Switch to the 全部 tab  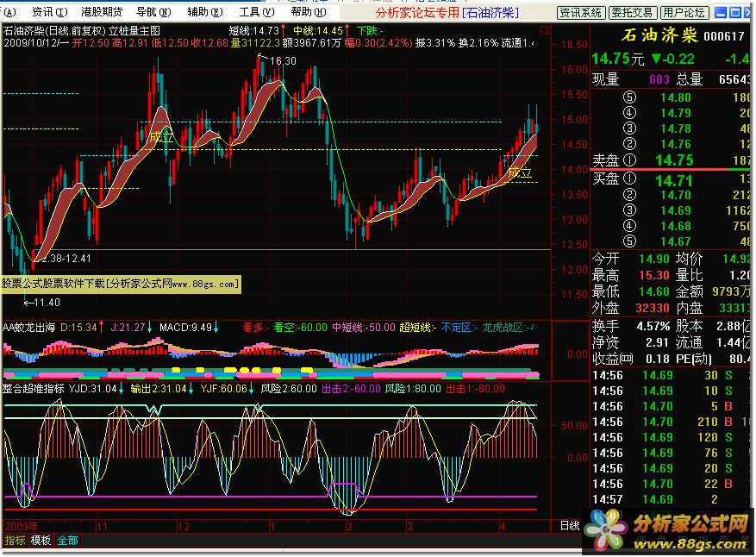pos(67,541)
